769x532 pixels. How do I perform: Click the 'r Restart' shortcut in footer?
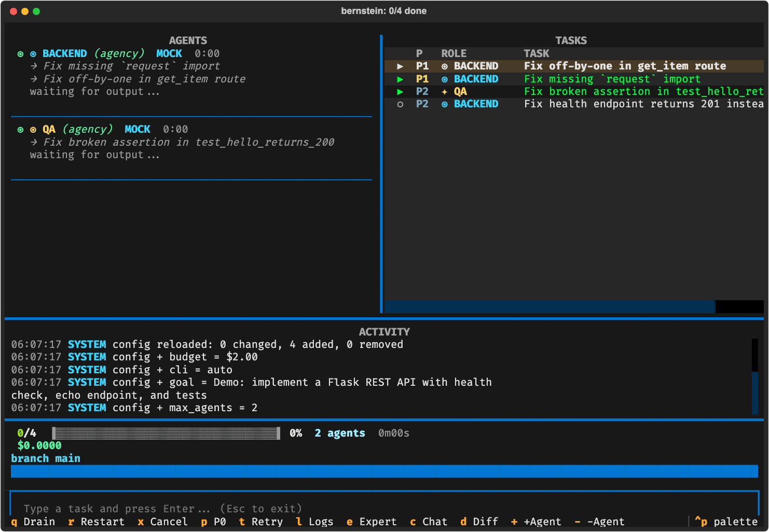pyautogui.click(x=97, y=522)
